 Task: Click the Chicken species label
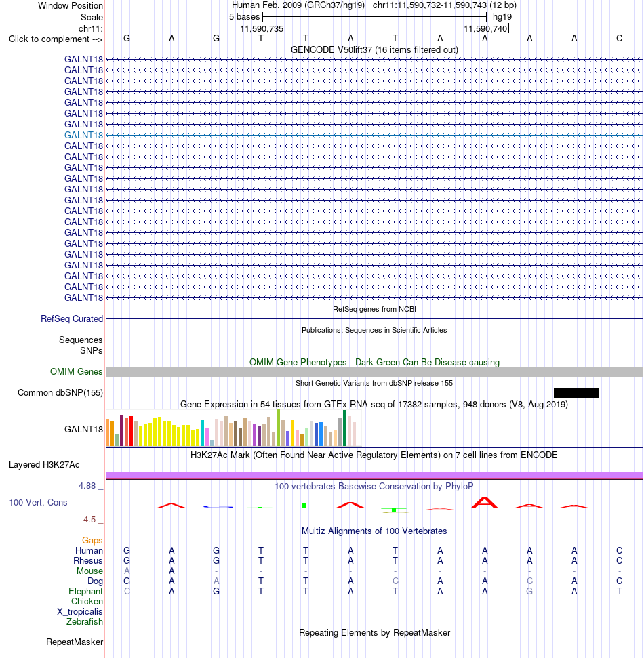[x=87, y=601]
